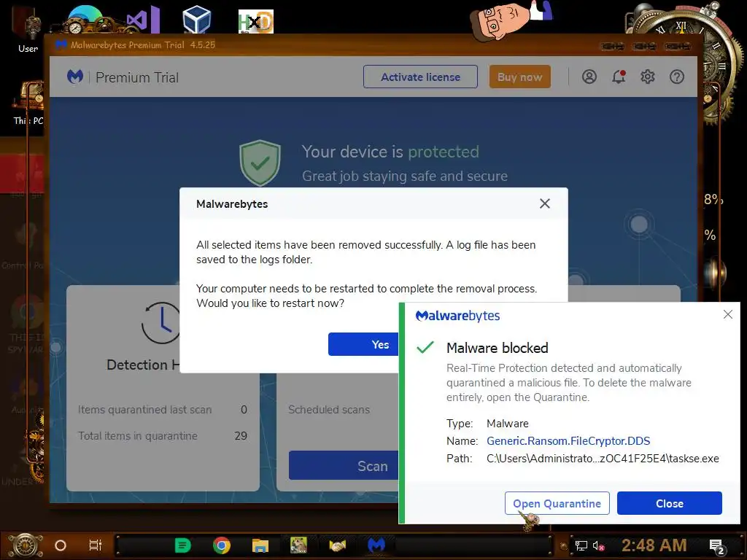Click the Cortana search circle on the taskbar

(x=61, y=545)
